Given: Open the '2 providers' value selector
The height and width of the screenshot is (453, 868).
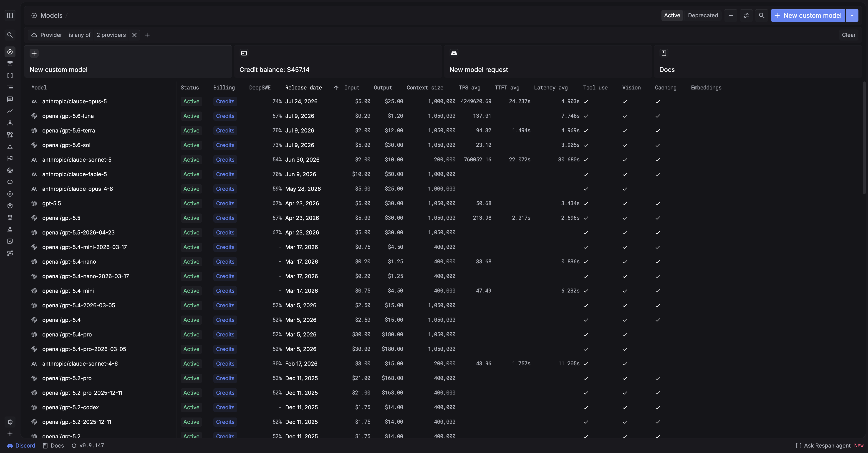Looking at the screenshot, I should point(111,35).
